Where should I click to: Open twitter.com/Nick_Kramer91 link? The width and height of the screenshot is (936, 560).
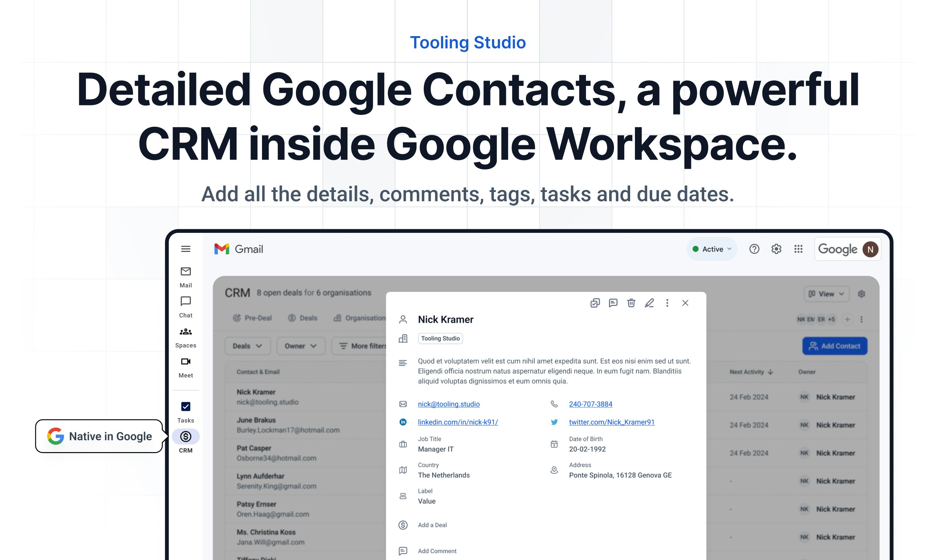click(612, 422)
